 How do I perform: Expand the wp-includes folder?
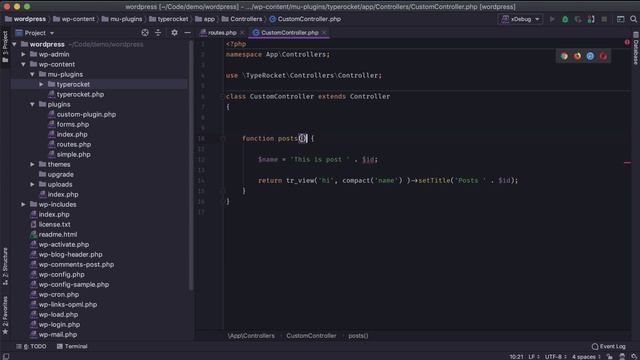click(24, 204)
